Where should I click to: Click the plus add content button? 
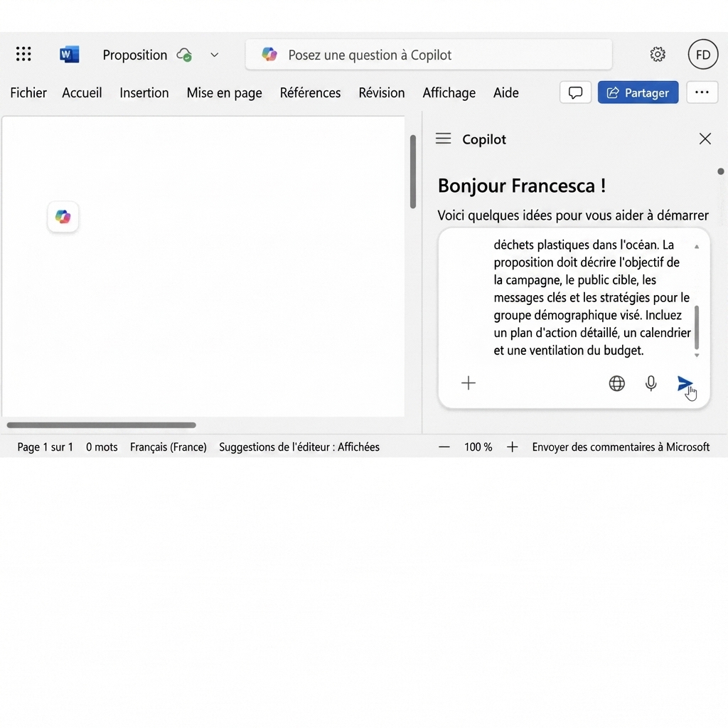pos(468,383)
